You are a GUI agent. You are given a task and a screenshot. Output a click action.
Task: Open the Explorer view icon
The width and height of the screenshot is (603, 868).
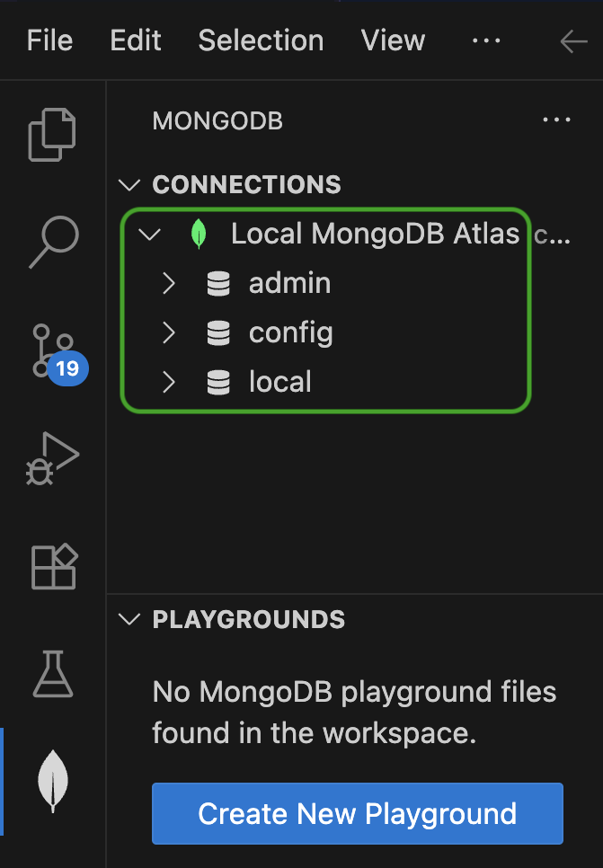(x=53, y=135)
